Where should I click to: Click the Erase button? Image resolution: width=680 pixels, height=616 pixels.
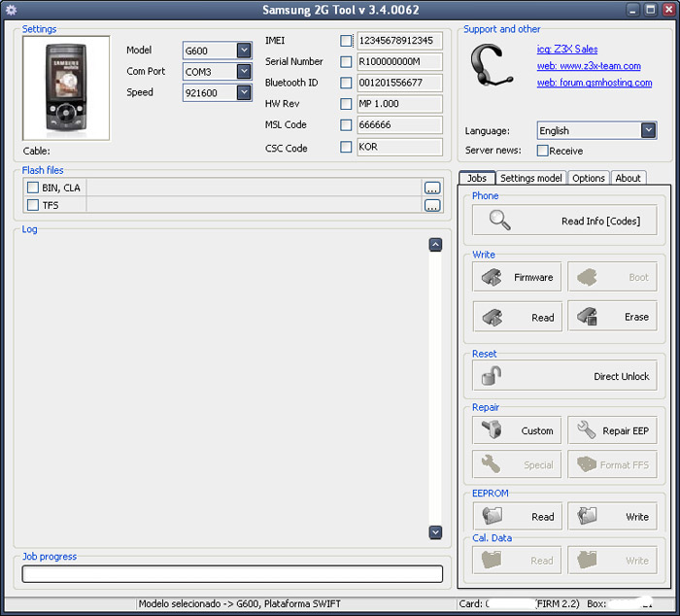612,316
